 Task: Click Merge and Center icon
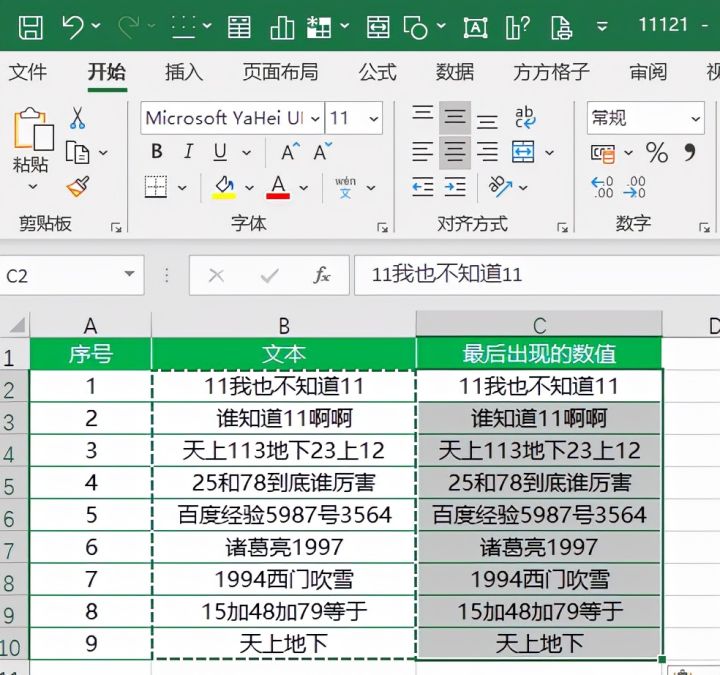point(523,152)
